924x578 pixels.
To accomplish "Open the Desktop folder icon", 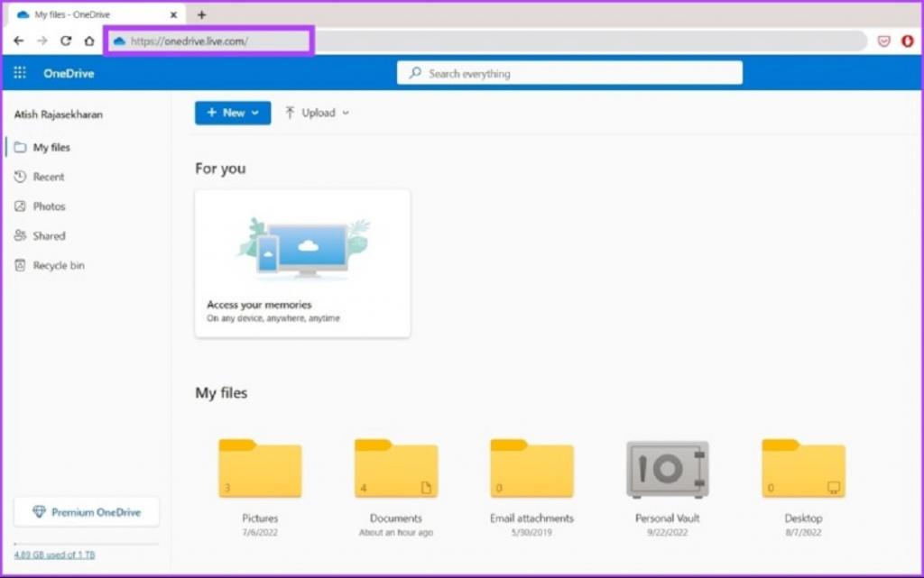I will [803, 469].
